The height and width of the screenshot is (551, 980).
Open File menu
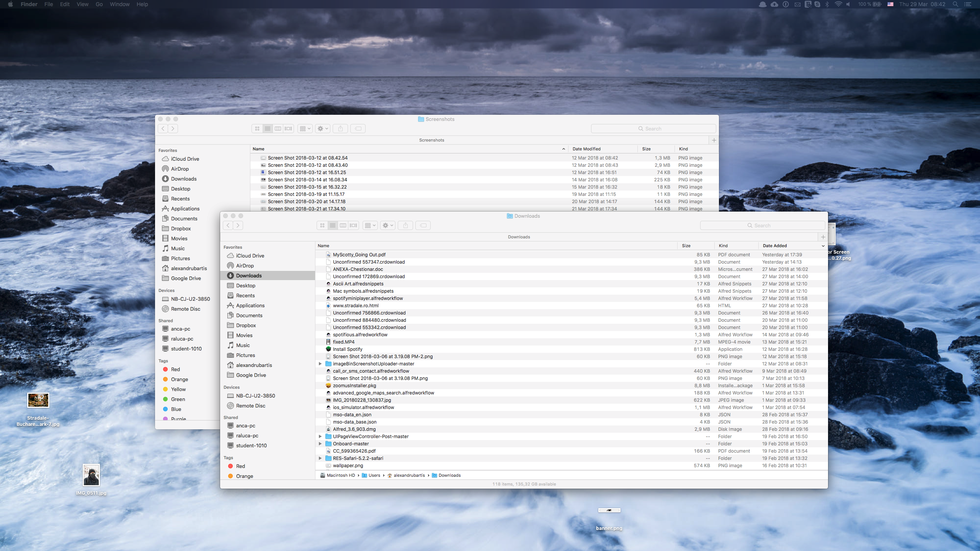click(x=49, y=4)
